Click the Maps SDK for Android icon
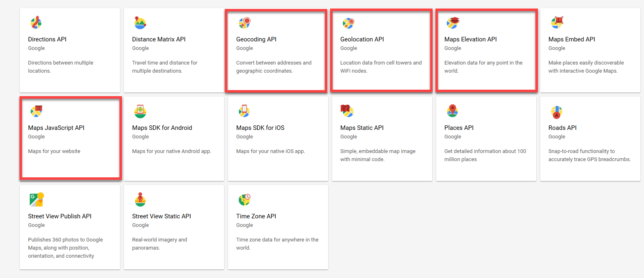Image resolution: width=644 pixels, height=278 pixels. pyautogui.click(x=140, y=111)
